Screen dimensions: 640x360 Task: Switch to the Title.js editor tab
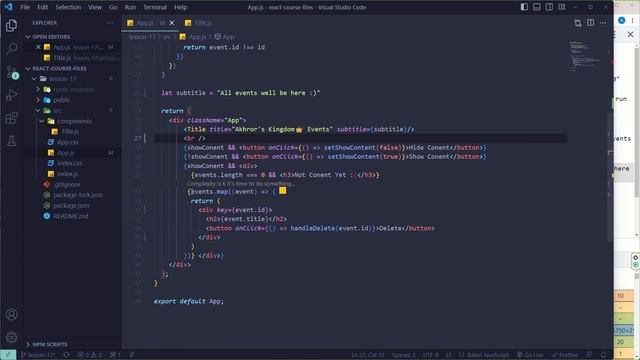(199, 23)
